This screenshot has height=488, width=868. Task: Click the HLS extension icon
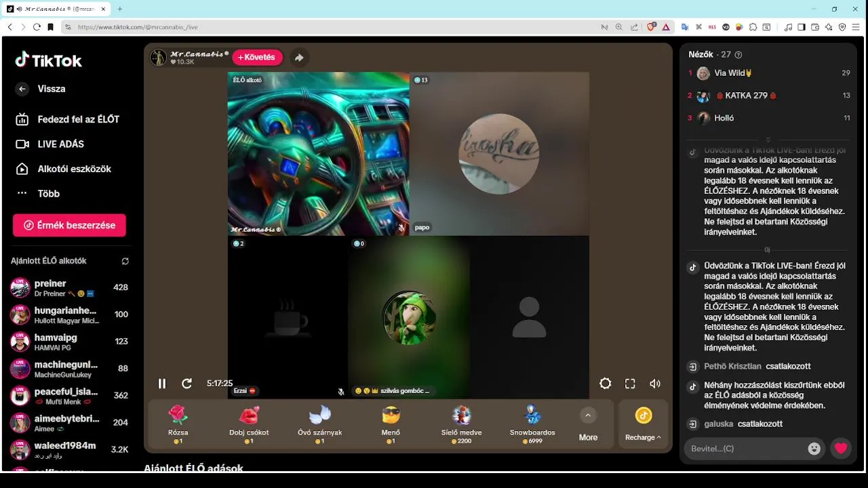click(x=712, y=27)
